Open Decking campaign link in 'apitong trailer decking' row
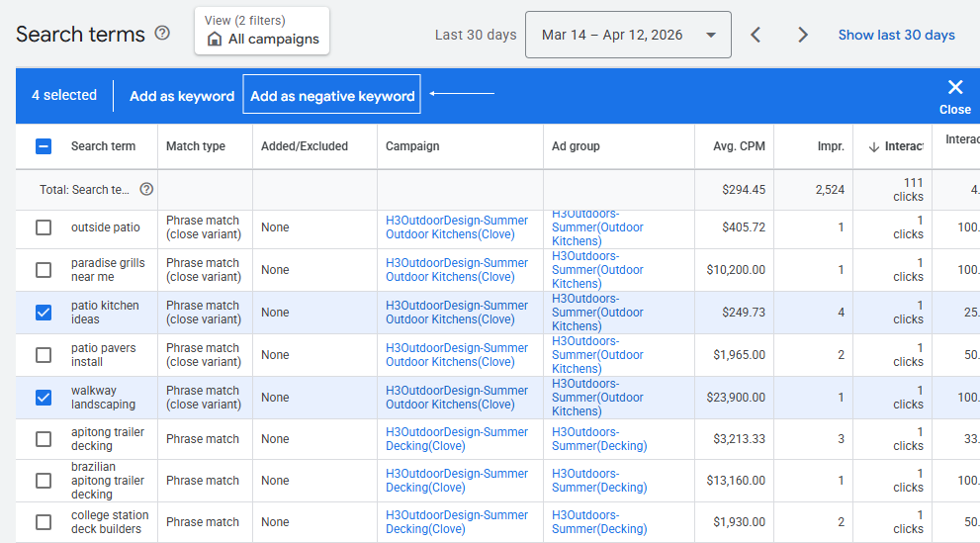The image size is (980, 543). 457,439
